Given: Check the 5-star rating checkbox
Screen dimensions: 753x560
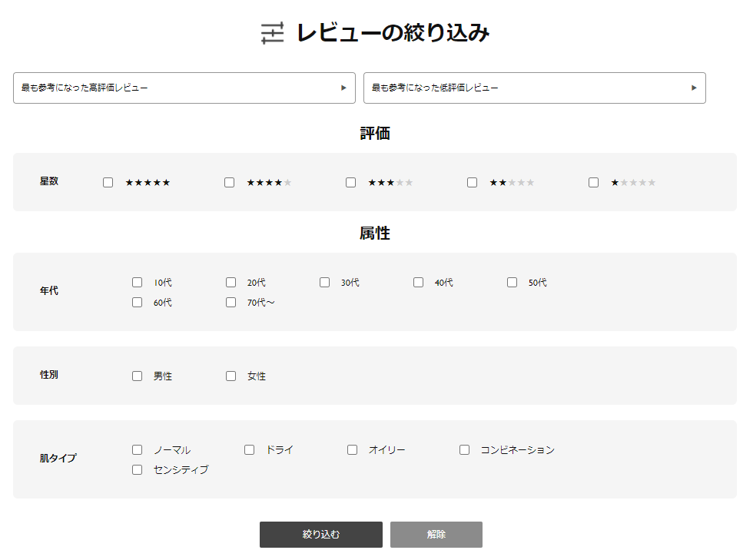Looking at the screenshot, I should [108, 183].
